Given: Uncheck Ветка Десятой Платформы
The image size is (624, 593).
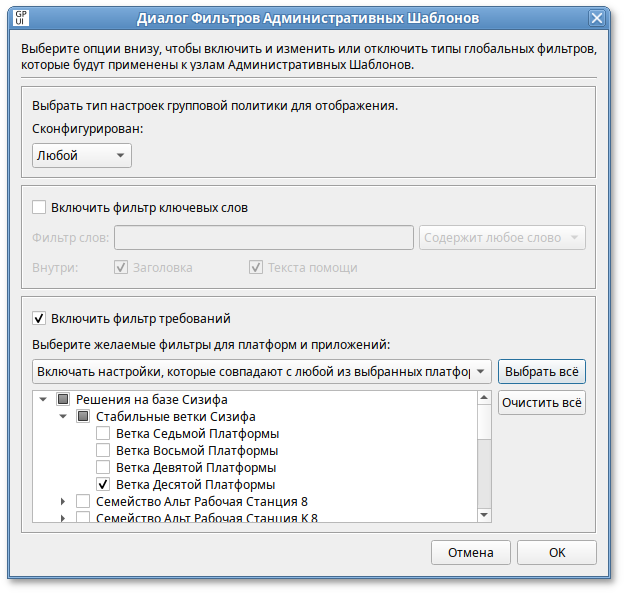Looking at the screenshot, I should click(103, 484).
